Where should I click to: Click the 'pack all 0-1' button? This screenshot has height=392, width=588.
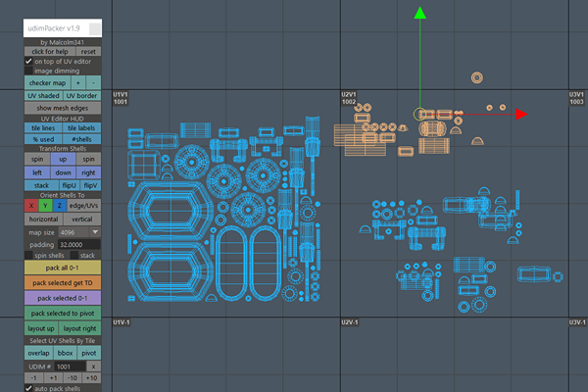pyautogui.click(x=62, y=268)
